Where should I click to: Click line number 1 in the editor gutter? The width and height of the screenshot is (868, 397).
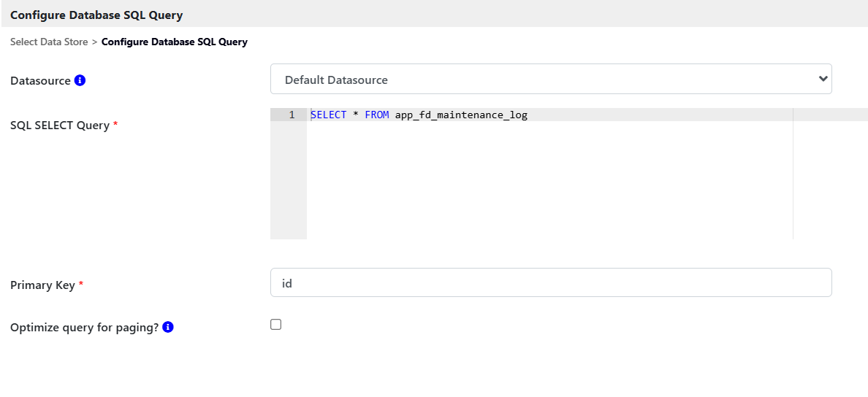click(292, 115)
